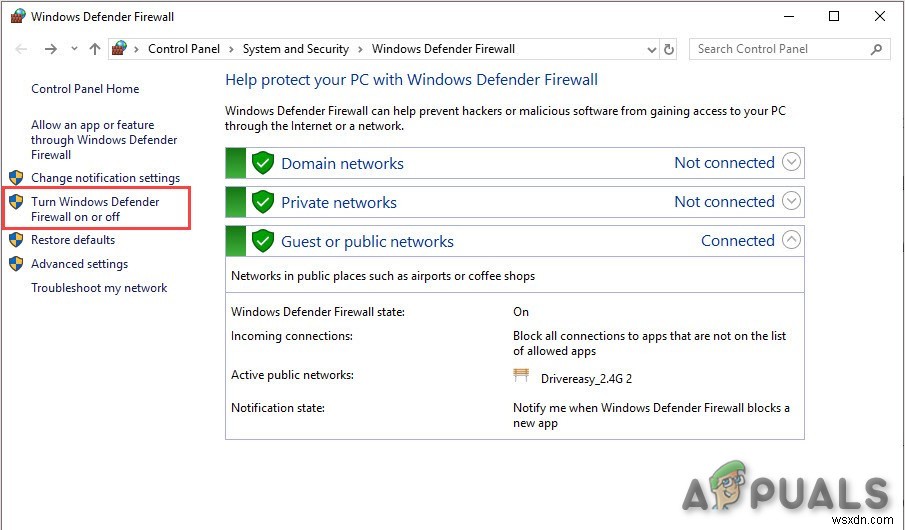This screenshot has height=530, width=905.
Task: Click the Incoming connections label
Action: [x=291, y=336]
